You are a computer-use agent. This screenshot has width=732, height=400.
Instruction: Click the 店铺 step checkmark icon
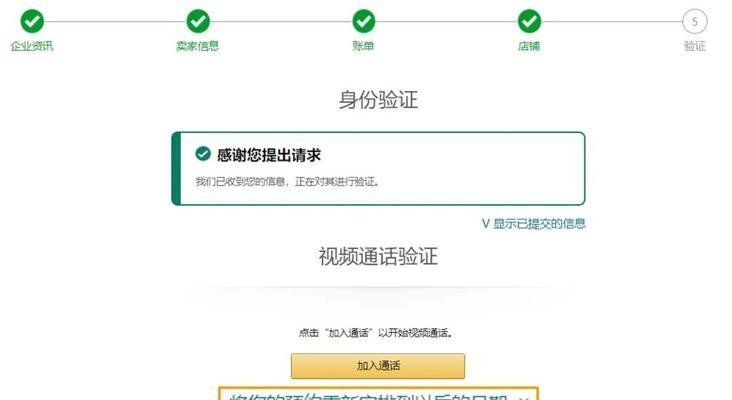529,21
